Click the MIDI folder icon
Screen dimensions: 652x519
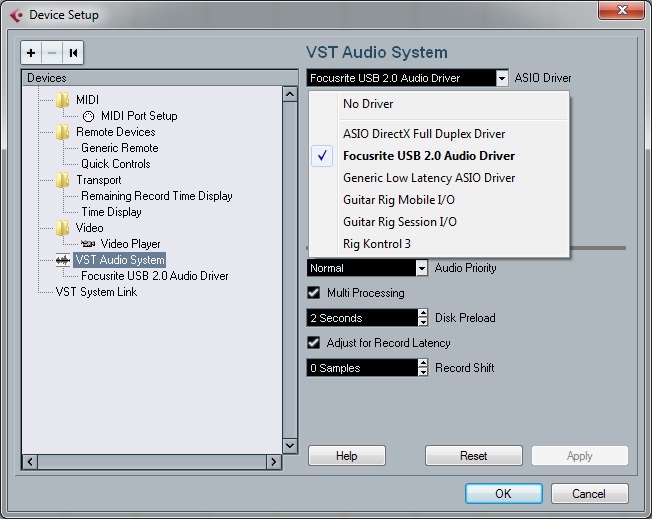point(62,100)
